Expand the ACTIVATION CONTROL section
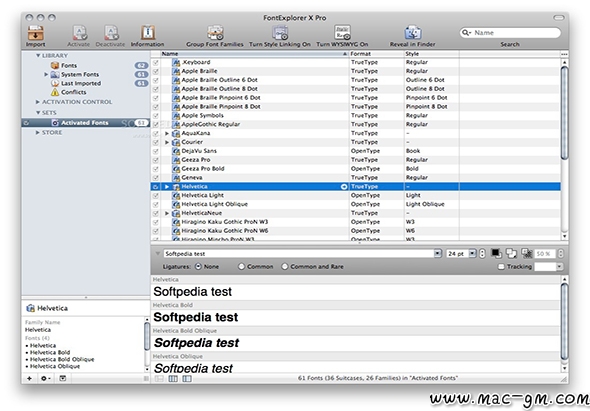590x411 pixels. click(38, 102)
